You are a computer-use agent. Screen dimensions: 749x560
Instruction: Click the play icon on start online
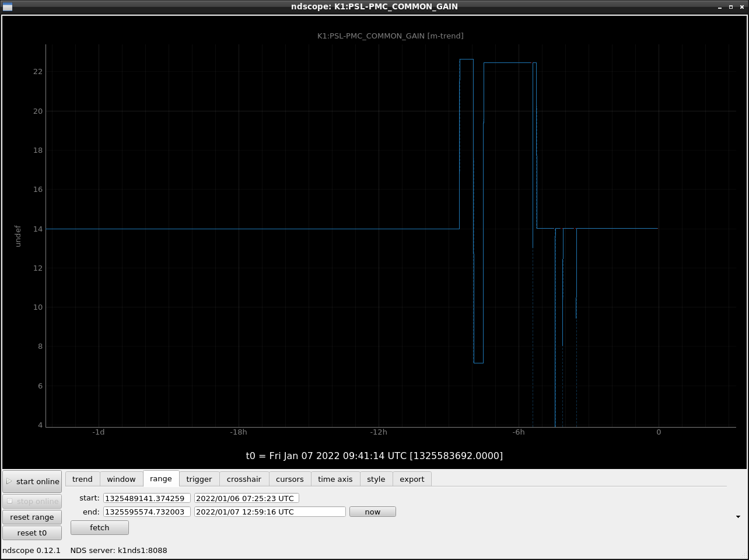pos(9,481)
